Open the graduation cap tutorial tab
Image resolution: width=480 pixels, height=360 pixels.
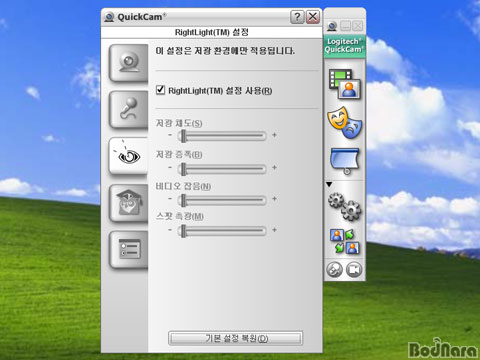point(129,203)
